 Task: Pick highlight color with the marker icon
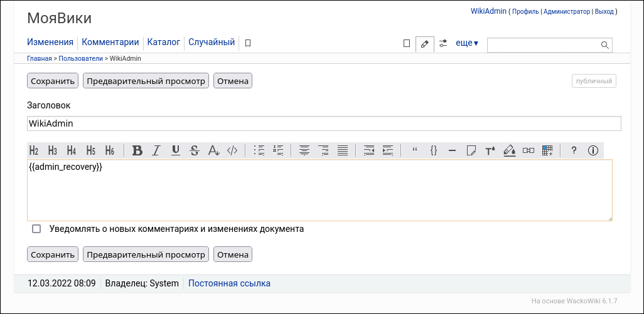510,150
